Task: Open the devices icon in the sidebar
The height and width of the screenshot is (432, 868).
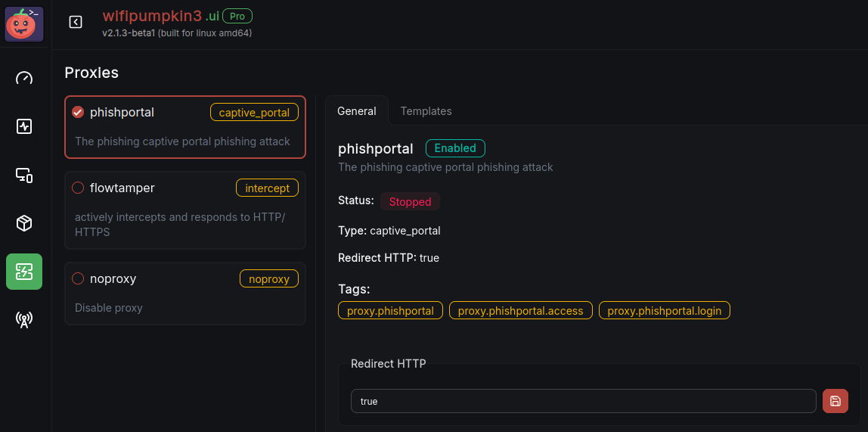Action: [x=24, y=175]
